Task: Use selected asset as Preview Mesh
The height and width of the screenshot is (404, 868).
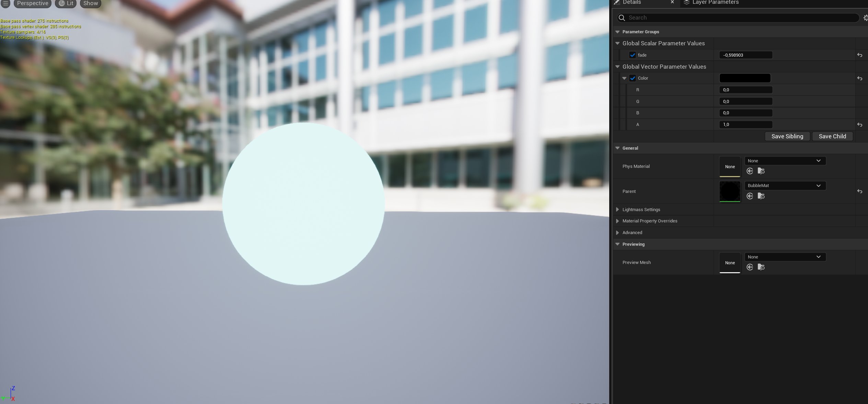Action: 750,267
